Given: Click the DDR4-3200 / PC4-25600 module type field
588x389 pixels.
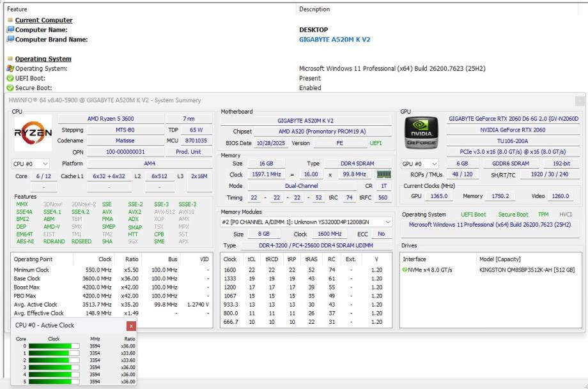Looking at the screenshot, I should click(x=316, y=245).
